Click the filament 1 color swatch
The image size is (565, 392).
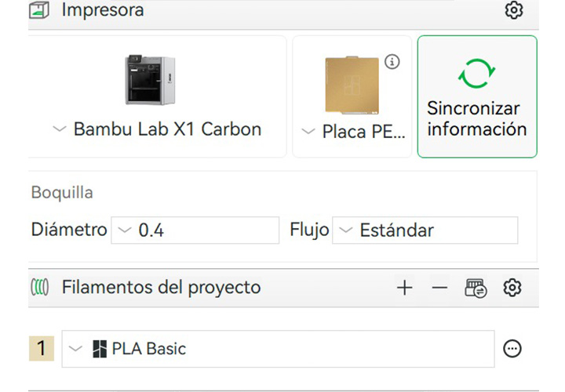[x=42, y=349]
